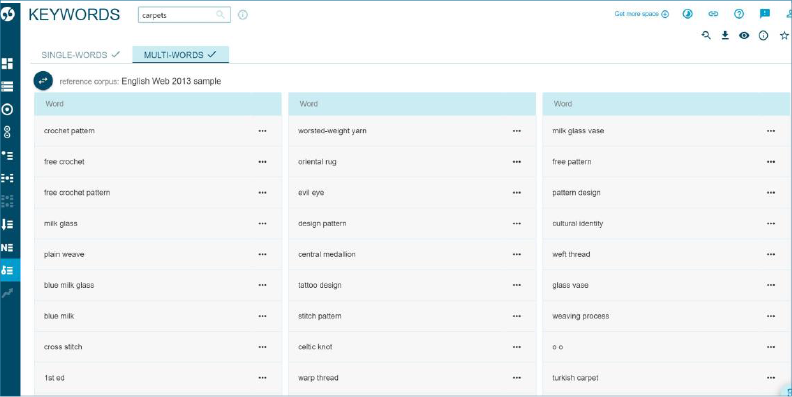Click the Get more space link

[x=641, y=14]
